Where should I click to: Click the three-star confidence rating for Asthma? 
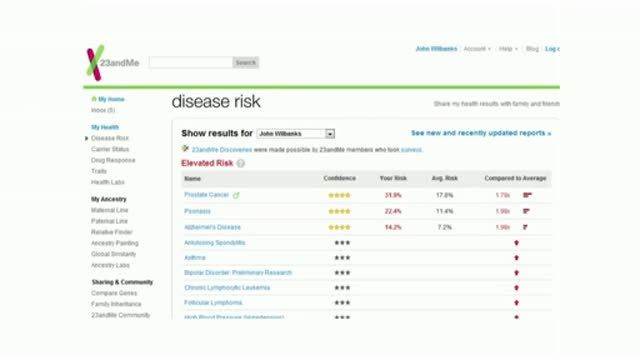tap(342, 258)
